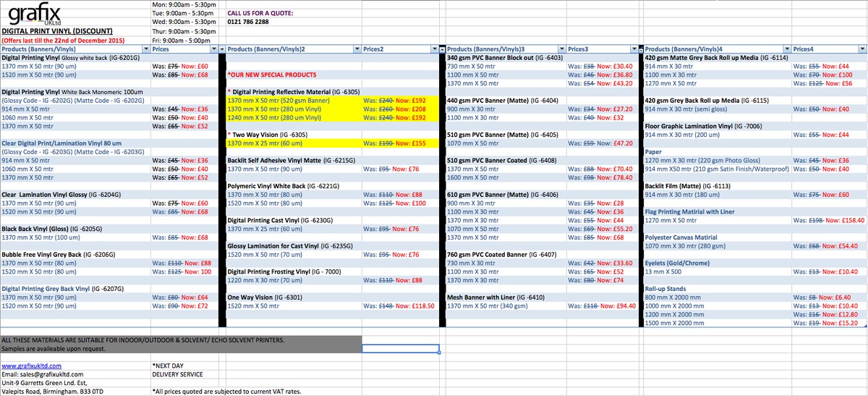Select the prices subjected to current VAT note
The image size is (868, 396).
(x=227, y=392)
